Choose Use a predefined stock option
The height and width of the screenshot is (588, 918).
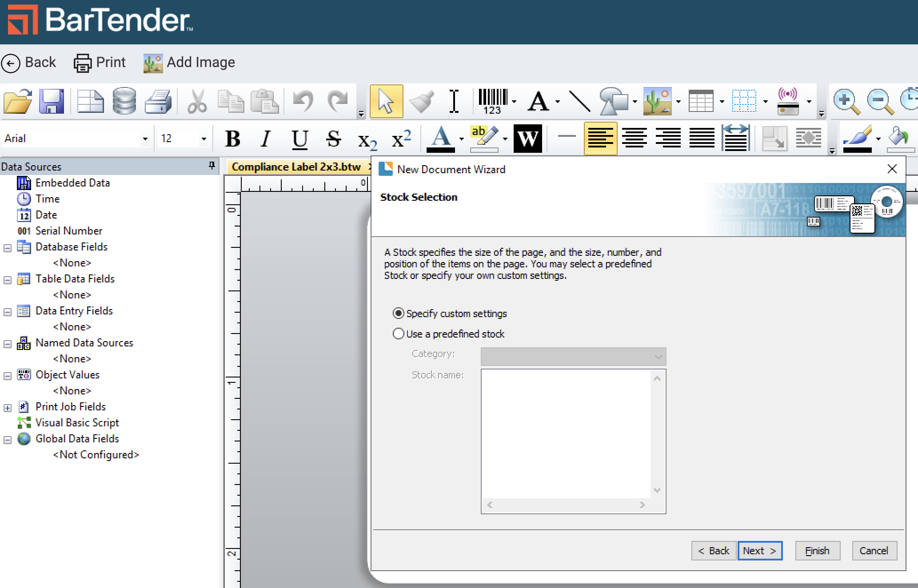click(x=399, y=334)
